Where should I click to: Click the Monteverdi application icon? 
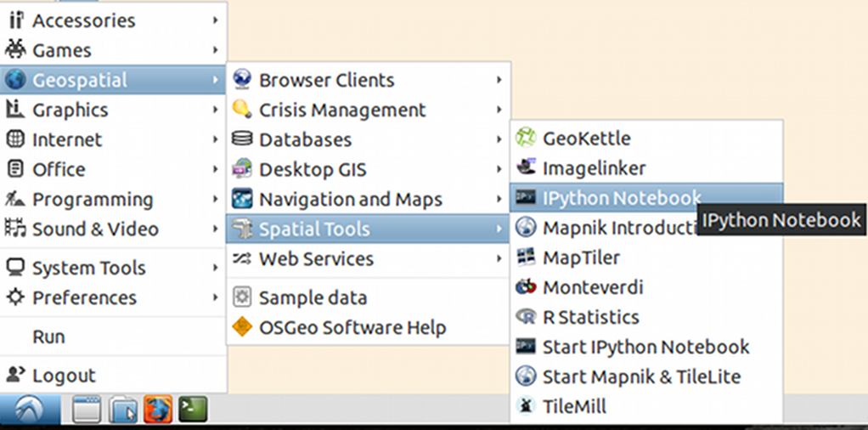527,287
